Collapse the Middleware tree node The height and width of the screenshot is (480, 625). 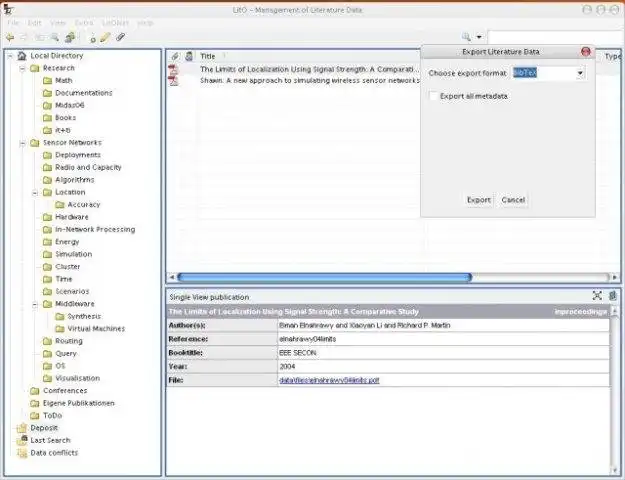[x=35, y=304]
